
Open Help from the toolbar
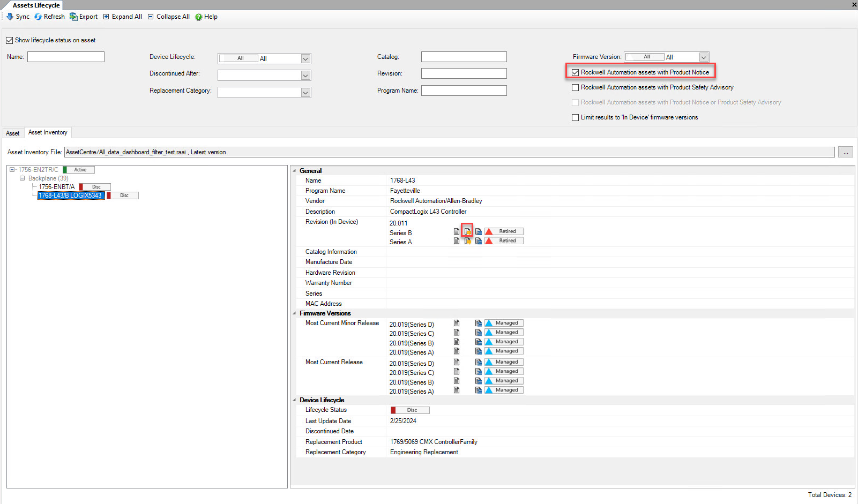click(206, 17)
